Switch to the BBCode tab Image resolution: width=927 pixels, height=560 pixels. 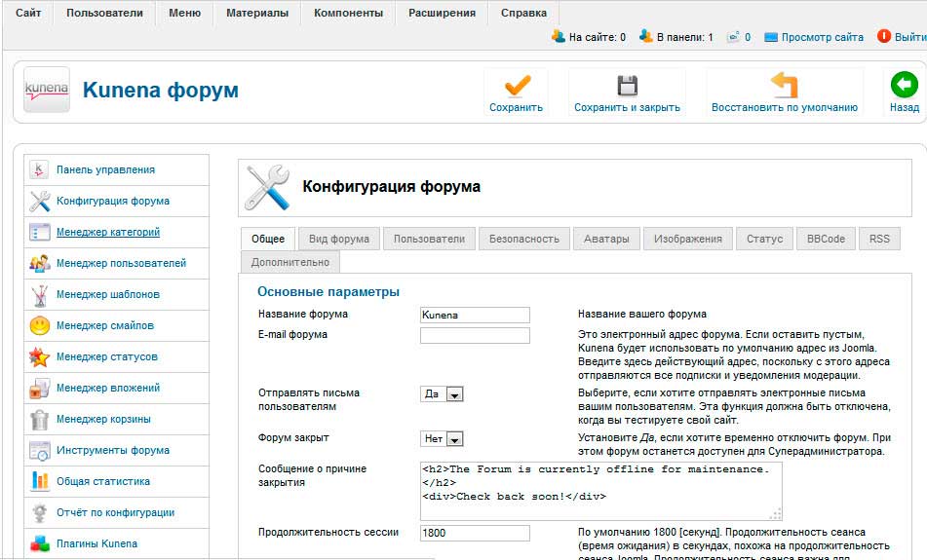(x=826, y=240)
